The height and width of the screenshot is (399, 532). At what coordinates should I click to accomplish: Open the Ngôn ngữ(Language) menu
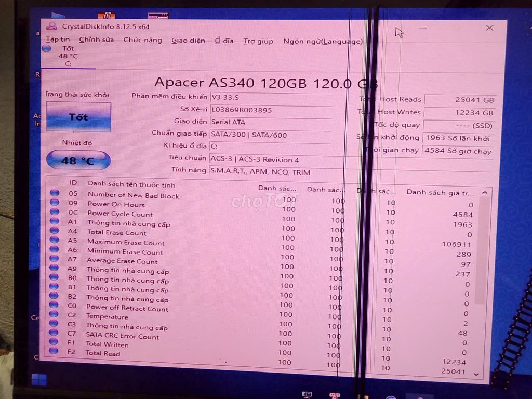point(323,42)
